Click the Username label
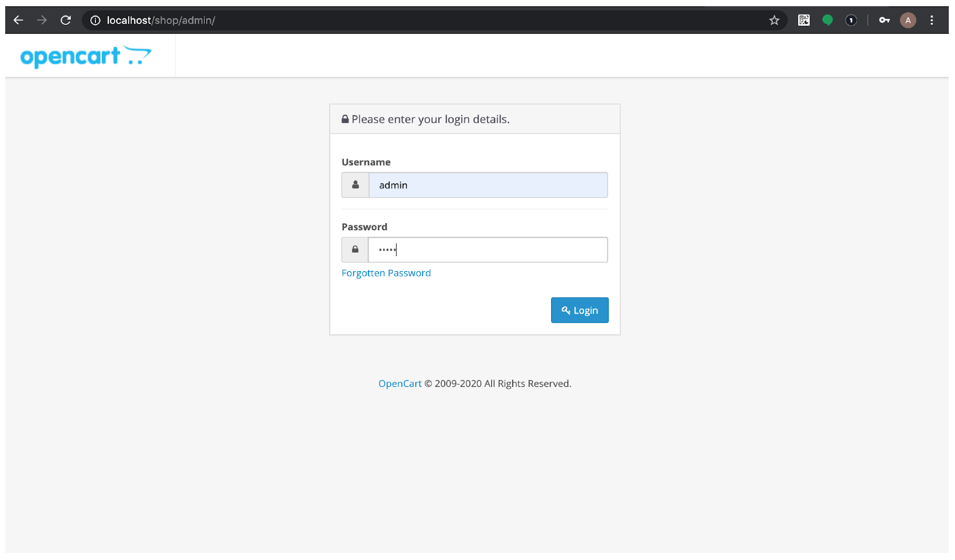Image resolution: width=955 pixels, height=560 pixels. tap(366, 162)
